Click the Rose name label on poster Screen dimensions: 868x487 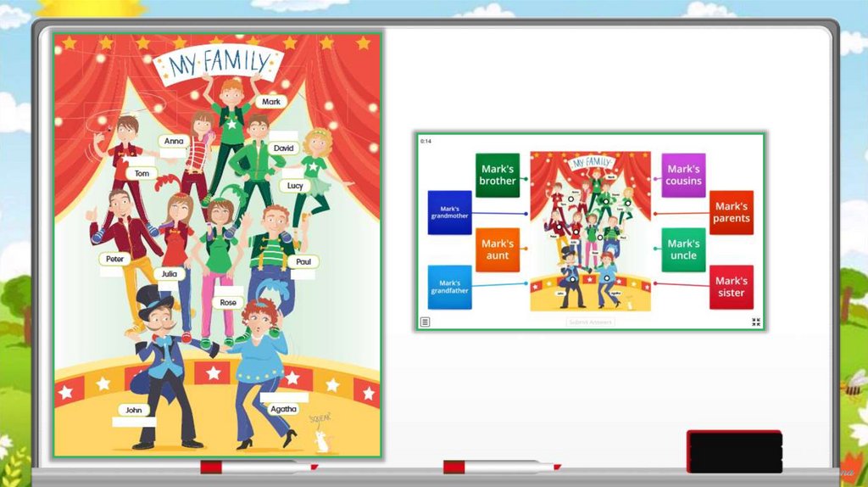[227, 303]
